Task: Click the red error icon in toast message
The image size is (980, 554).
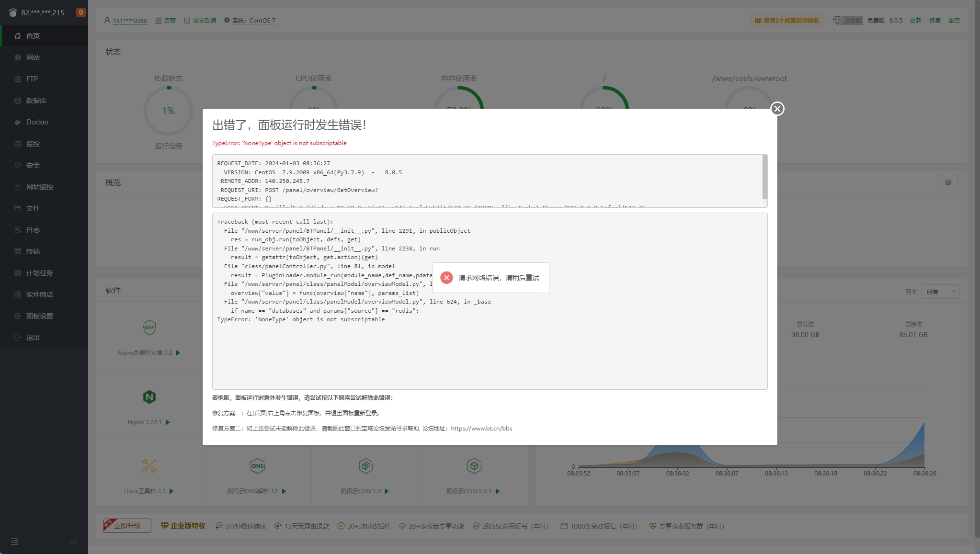Action: pos(446,278)
